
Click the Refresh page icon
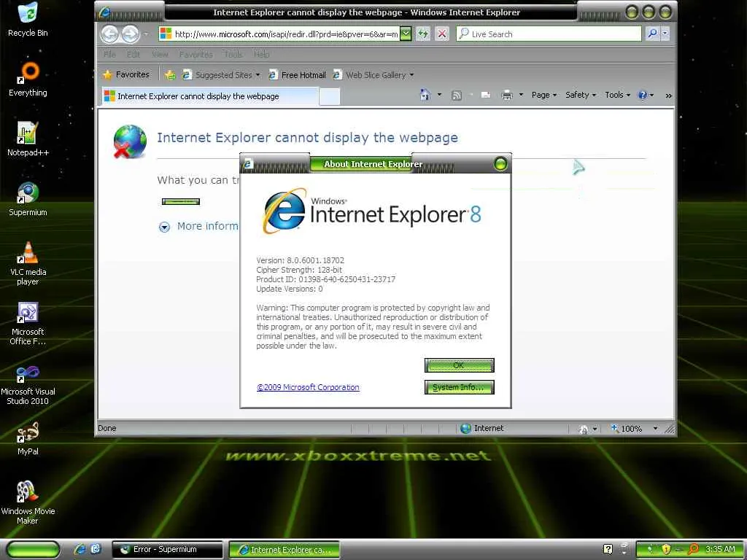[x=422, y=34]
